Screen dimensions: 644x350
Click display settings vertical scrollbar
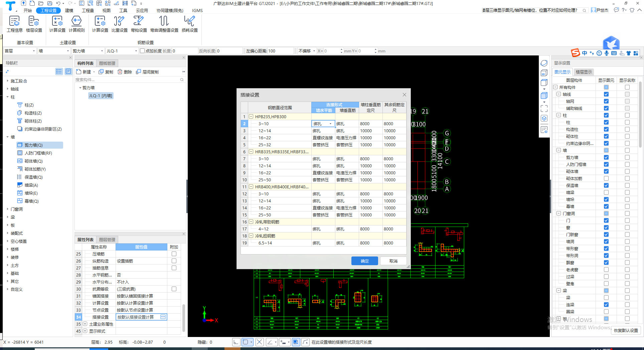[x=640, y=115]
